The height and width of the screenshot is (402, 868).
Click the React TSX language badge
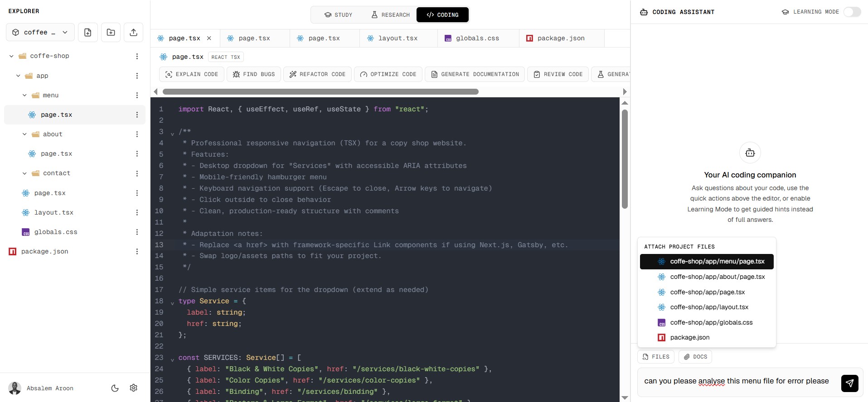[x=226, y=57]
